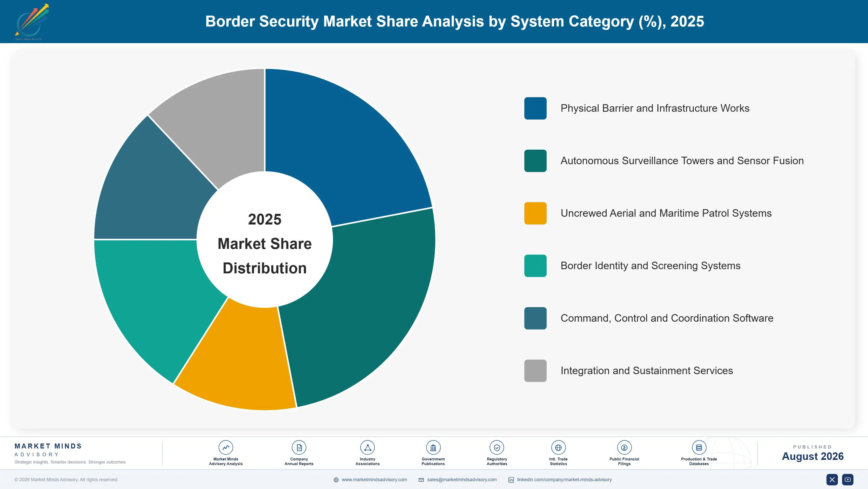
Task: Click 'Command, Control and Coordination Software' label
Action: (667, 318)
